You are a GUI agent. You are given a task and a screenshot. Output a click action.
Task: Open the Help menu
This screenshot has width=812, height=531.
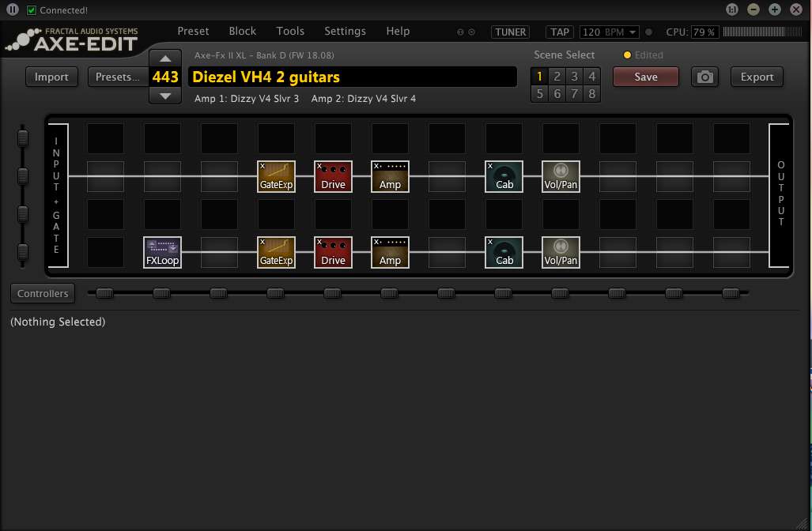[398, 31]
